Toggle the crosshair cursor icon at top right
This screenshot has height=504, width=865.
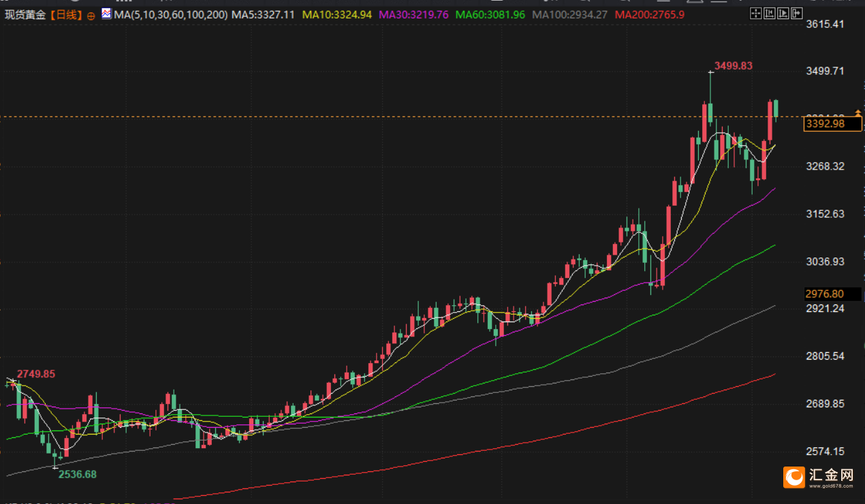[755, 13]
